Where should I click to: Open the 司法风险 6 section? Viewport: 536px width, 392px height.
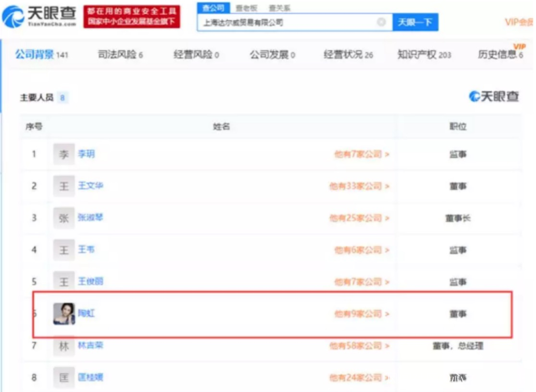[x=120, y=55]
